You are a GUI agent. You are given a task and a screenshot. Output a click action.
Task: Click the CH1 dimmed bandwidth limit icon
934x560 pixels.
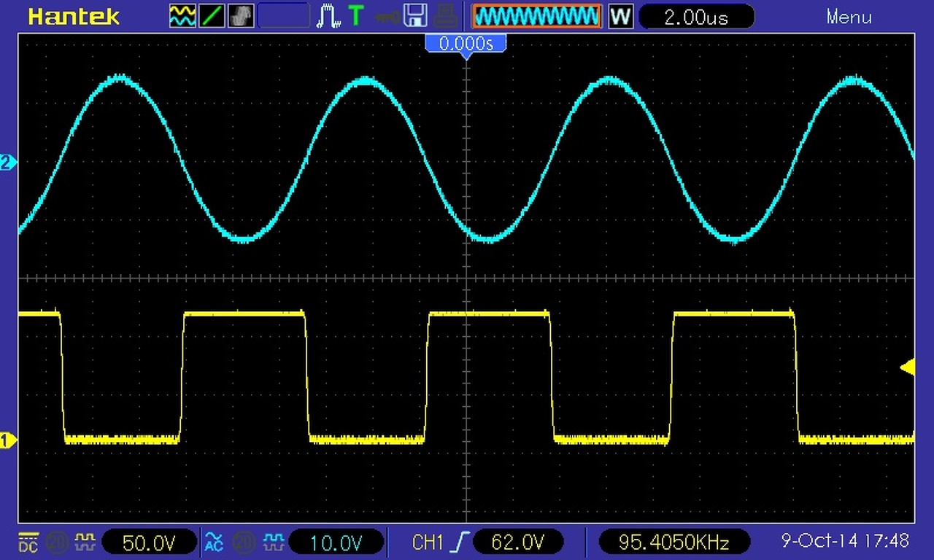[x=57, y=542]
